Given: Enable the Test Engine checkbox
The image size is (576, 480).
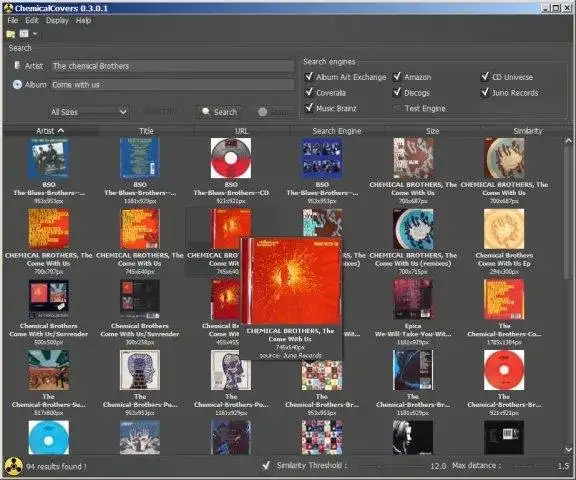Looking at the screenshot, I should [397, 108].
